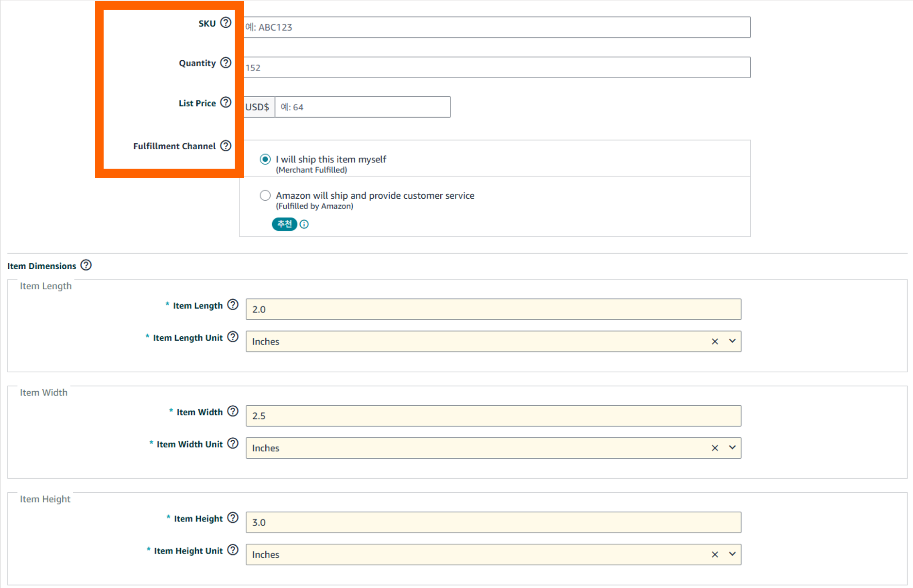Click the SKU text field
The image size is (913, 588).
[x=496, y=27]
